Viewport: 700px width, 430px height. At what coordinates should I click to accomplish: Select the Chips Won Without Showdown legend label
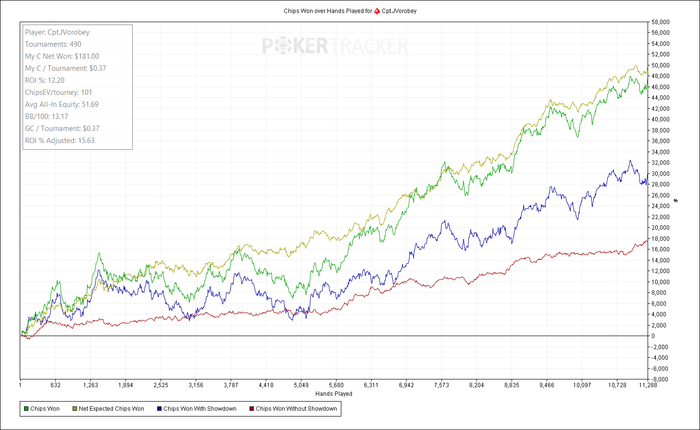pos(296,409)
